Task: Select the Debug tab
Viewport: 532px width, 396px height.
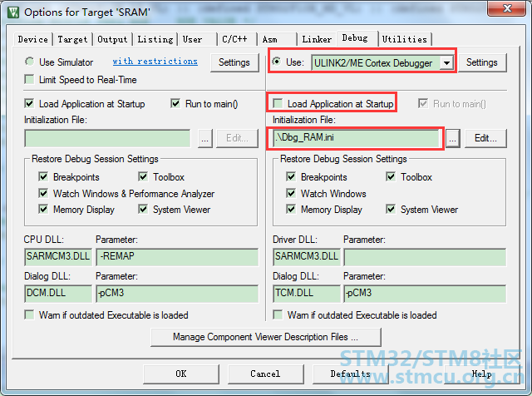Action: tap(355, 38)
